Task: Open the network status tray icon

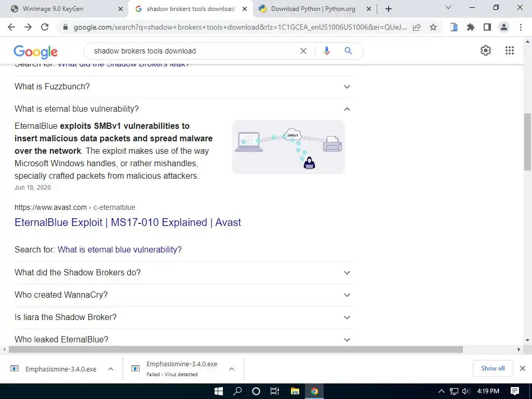Action: [x=454, y=391]
